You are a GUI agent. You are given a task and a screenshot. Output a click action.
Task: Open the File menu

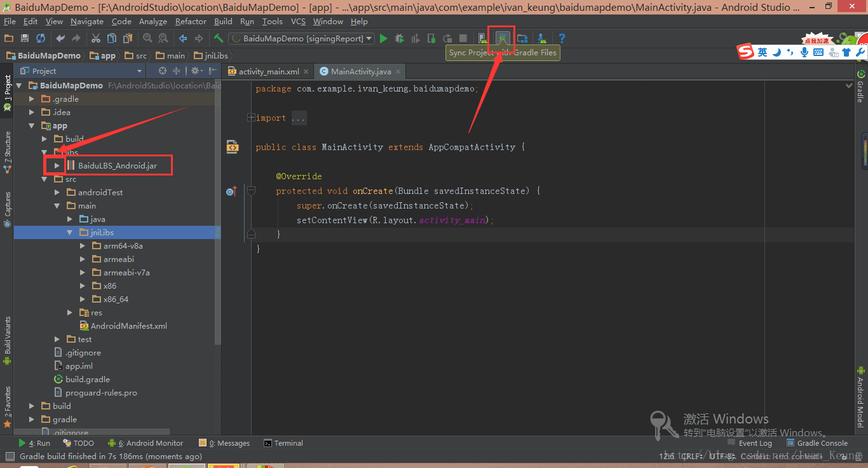tap(10, 21)
